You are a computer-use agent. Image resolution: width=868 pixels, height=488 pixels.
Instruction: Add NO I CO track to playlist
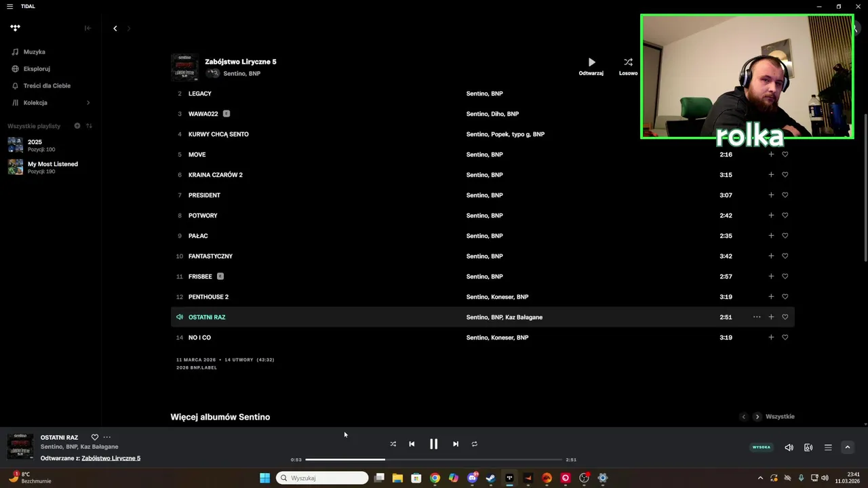[771, 338]
